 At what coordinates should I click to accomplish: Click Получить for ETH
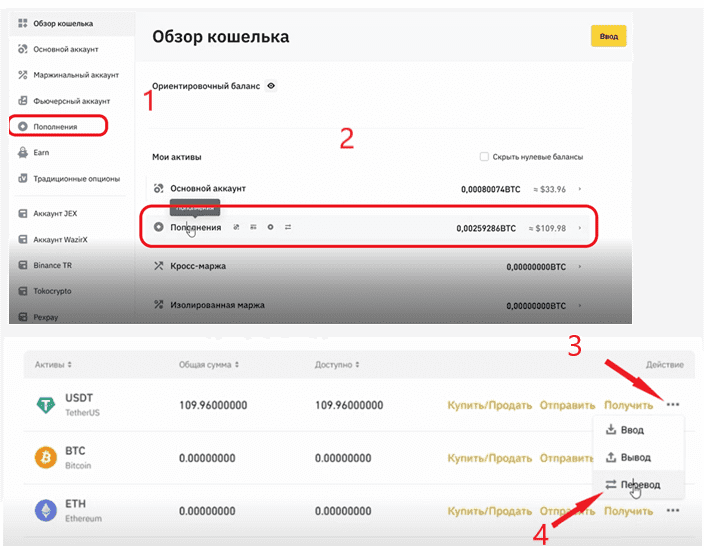click(628, 511)
